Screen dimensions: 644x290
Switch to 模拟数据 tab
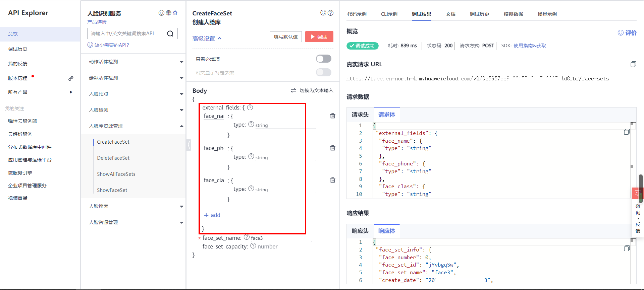513,14
